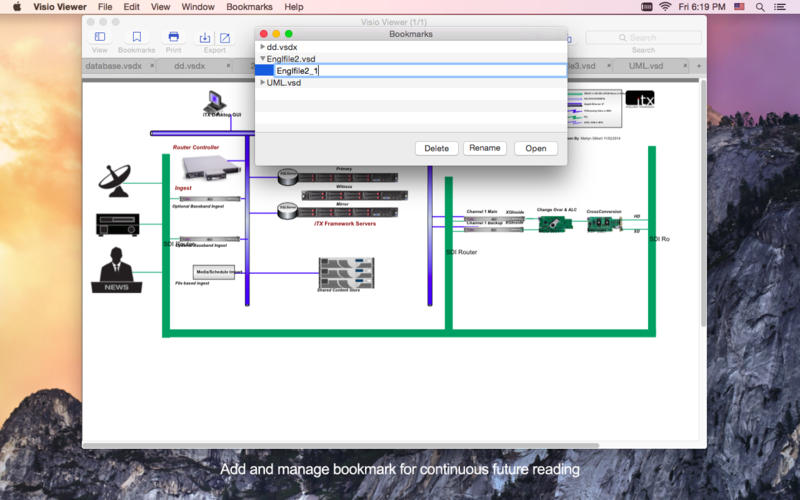The height and width of the screenshot is (500, 800).
Task: Open the Help menu
Action: [293, 7]
